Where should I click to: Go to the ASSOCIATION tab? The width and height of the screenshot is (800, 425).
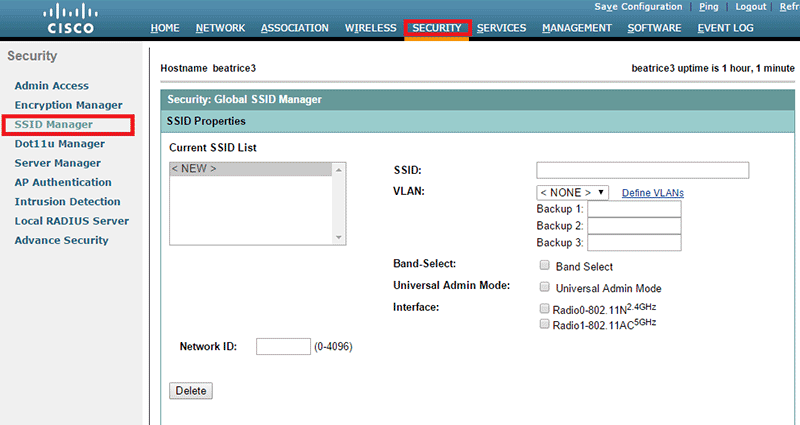pyautogui.click(x=295, y=28)
